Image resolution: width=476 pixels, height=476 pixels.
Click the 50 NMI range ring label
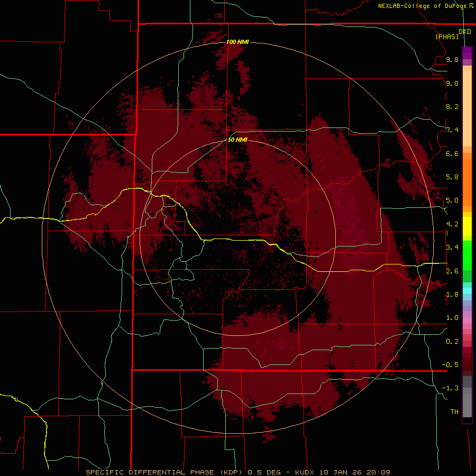click(x=237, y=140)
